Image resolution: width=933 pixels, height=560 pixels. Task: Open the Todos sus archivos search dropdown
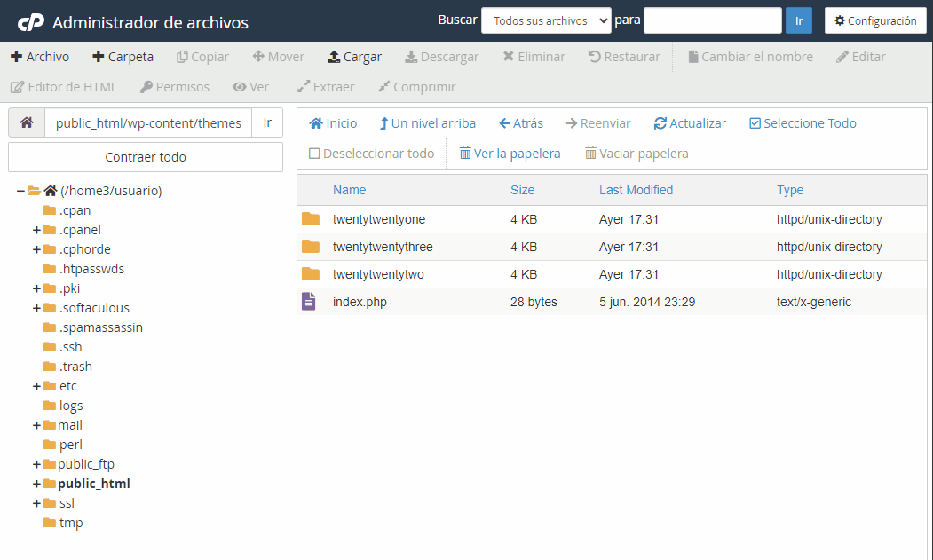click(546, 20)
